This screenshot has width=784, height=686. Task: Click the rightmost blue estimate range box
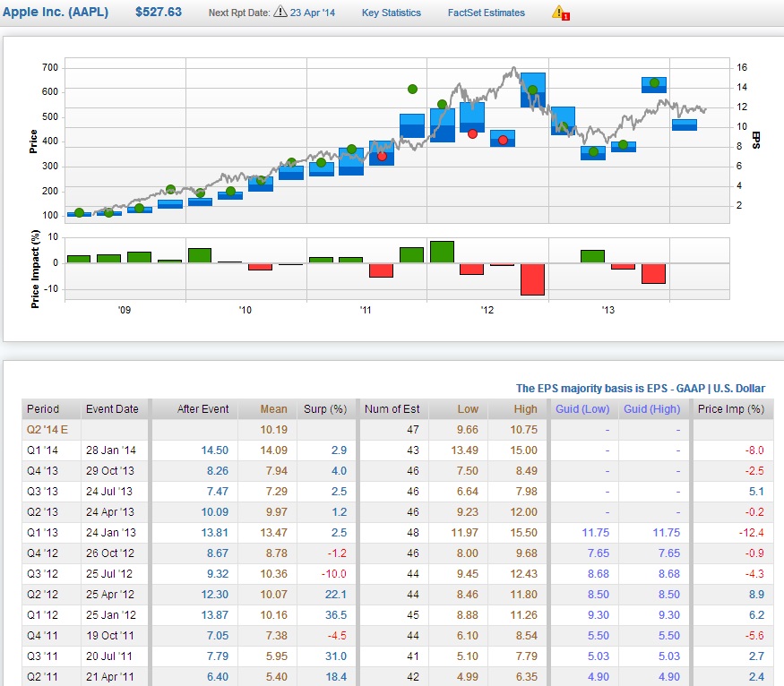[x=685, y=124]
